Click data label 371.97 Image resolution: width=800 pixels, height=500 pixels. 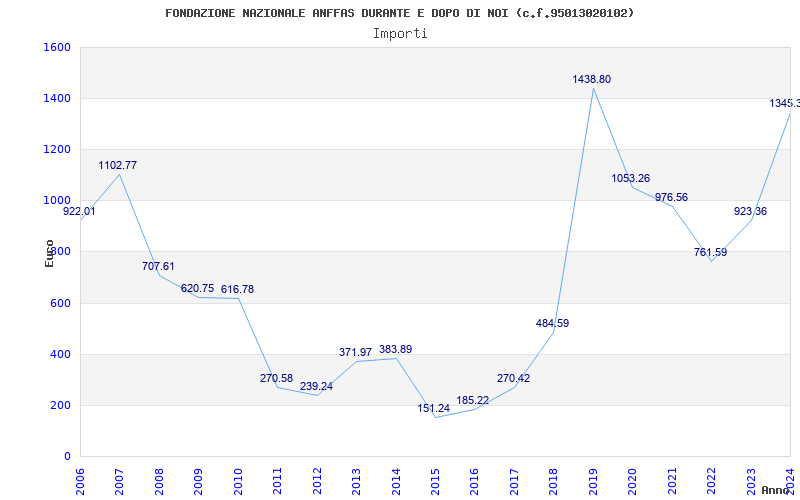point(356,353)
